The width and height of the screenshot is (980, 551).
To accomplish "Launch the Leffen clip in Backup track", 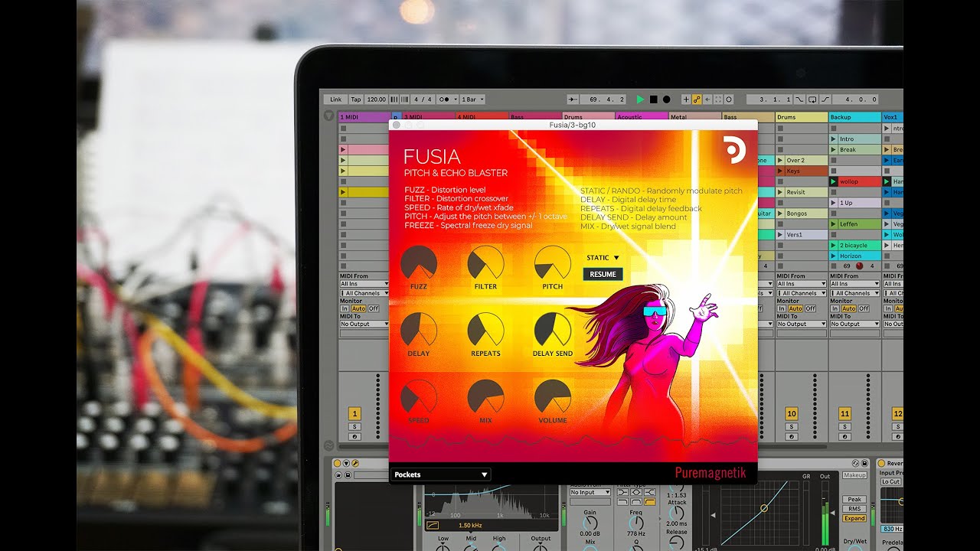I will [834, 224].
